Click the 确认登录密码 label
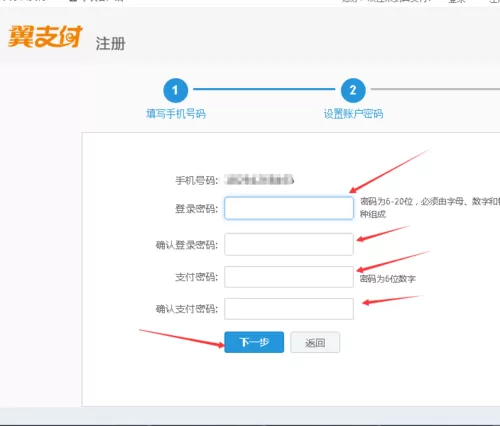 pyautogui.click(x=187, y=245)
